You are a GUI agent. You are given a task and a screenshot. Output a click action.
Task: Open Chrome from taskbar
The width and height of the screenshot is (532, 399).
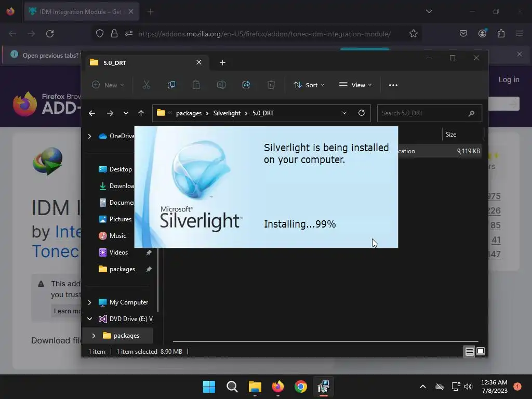tap(301, 387)
